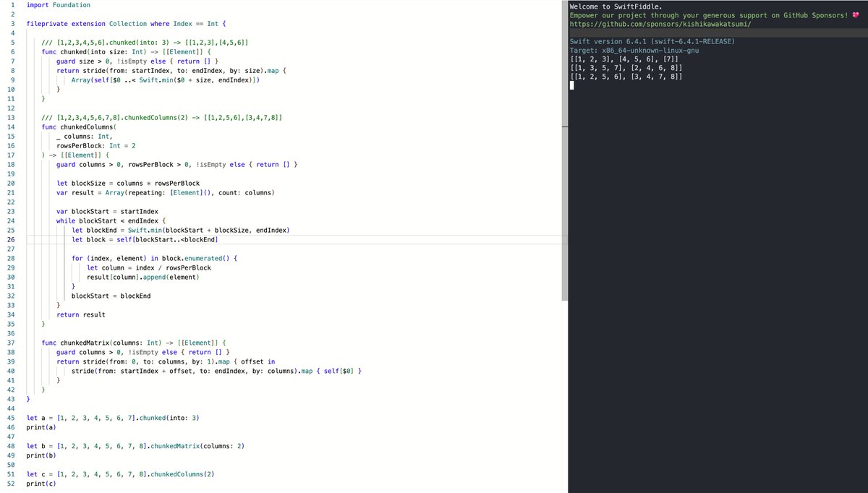Image resolution: width=868 pixels, height=493 pixels.
Task: Click the "let blockEnd = Swift.min" line
Action: coord(180,231)
